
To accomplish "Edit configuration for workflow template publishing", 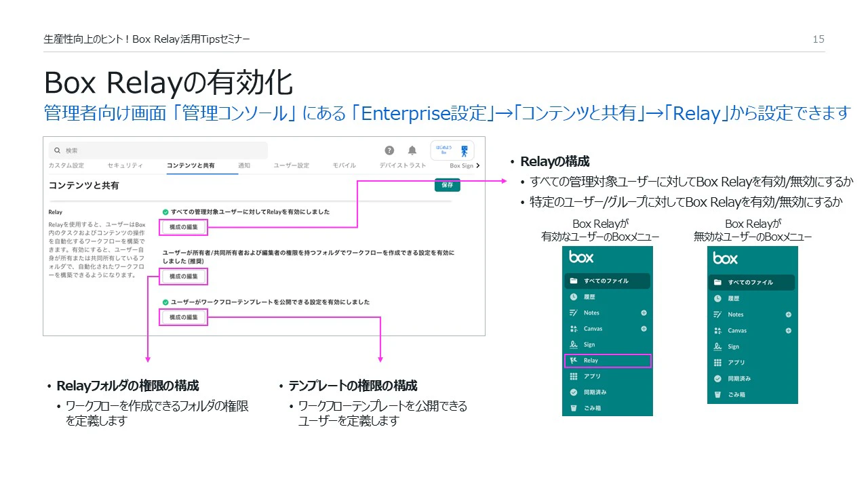I will coord(183,317).
